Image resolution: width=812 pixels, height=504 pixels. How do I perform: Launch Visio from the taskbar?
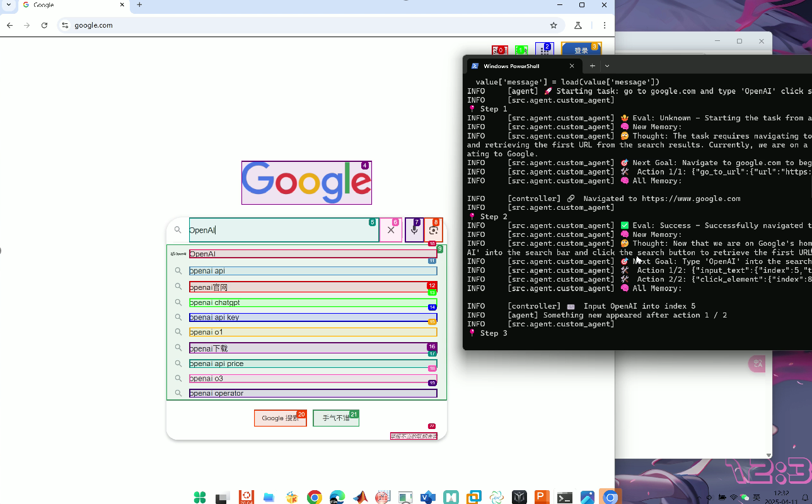pyautogui.click(x=428, y=498)
